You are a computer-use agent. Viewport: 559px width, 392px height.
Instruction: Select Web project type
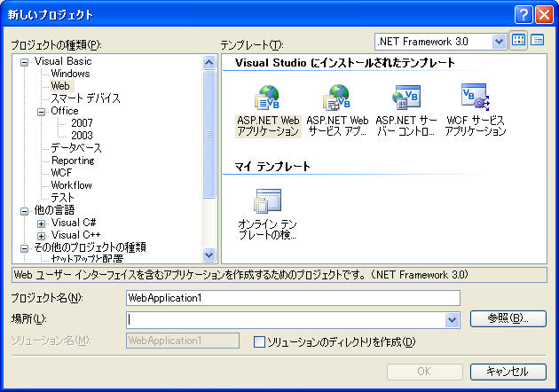coord(60,86)
